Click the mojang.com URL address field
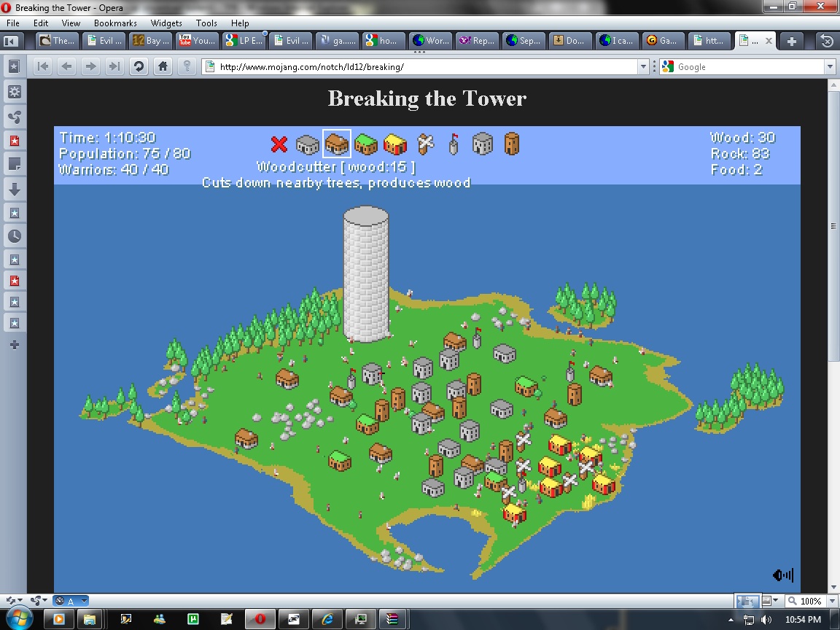 [x=423, y=67]
